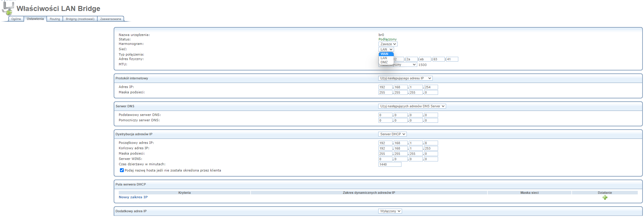Click the 'Nowy zakres IP' link
This screenshot has height=217, width=644.
pyautogui.click(x=133, y=197)
